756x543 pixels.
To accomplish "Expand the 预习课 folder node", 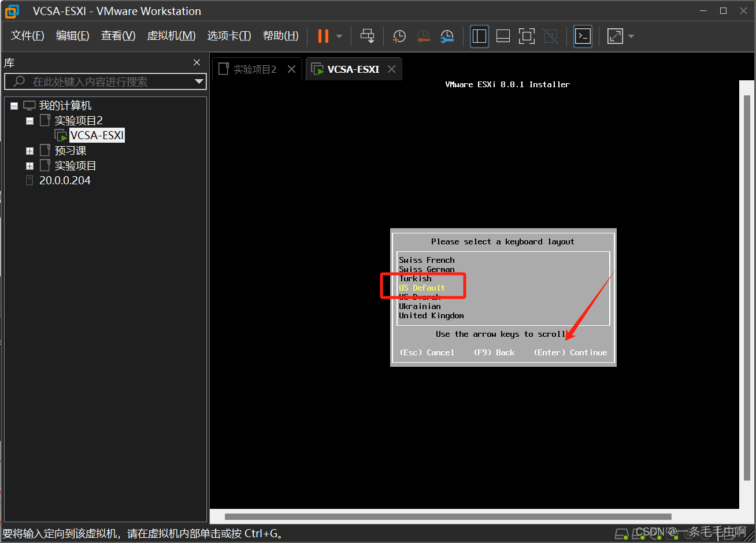I will pyautogui.click(x=29, y=151).
